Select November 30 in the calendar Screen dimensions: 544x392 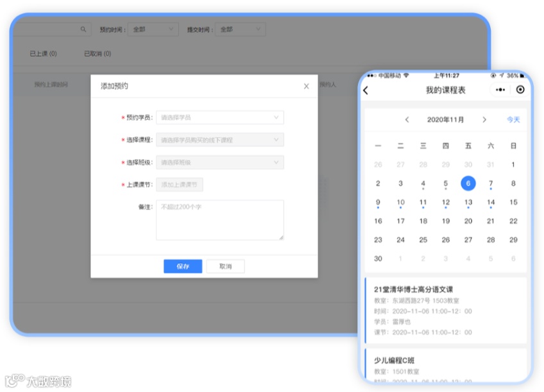tap(378, 259)
